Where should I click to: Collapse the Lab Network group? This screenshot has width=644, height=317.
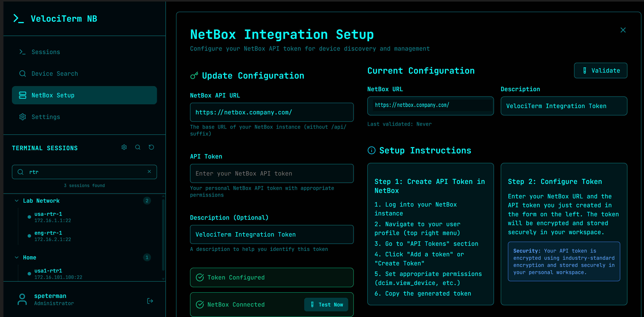(17, 201)
